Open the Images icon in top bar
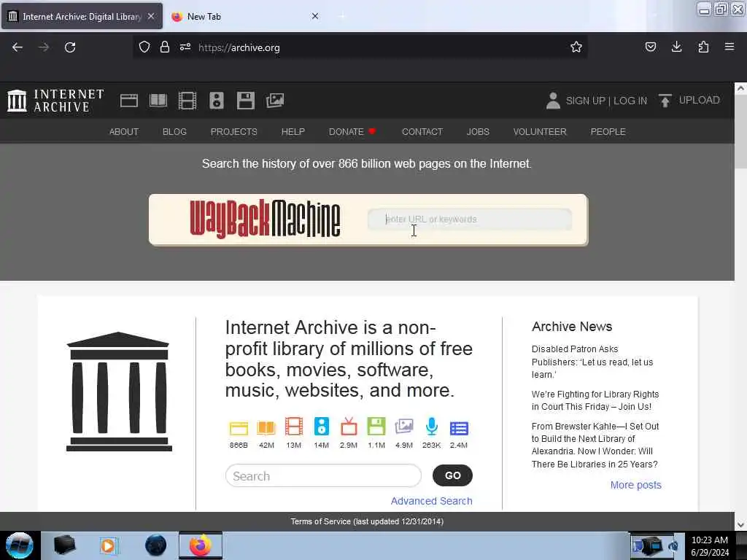Screen dimensions: 747x560 coord(275,101)
